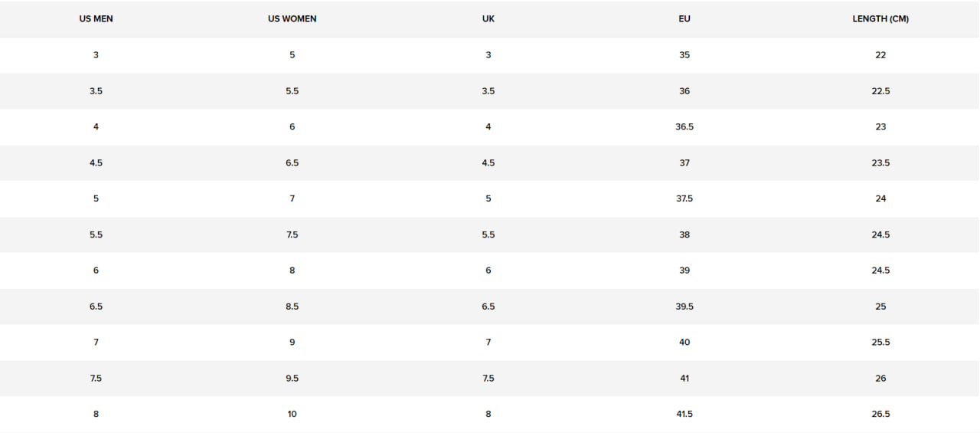
Task: Select the UK column header
Action: tap(488, 19)
